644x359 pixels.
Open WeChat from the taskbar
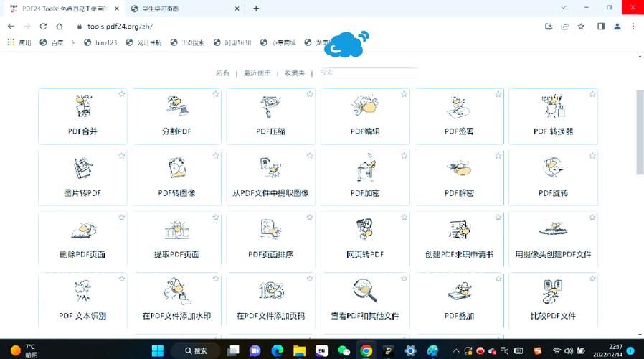tap(344, 351)
